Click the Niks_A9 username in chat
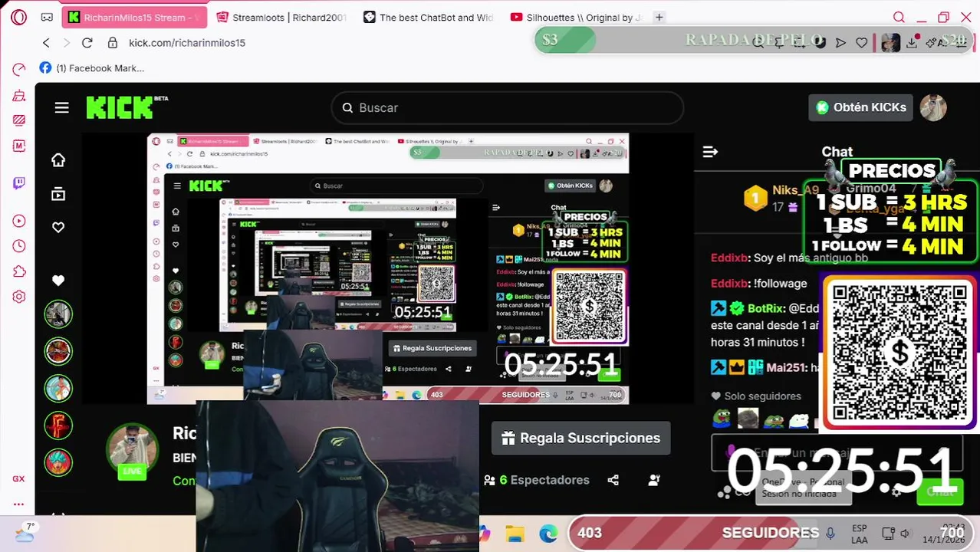 [x=796, y=190]
